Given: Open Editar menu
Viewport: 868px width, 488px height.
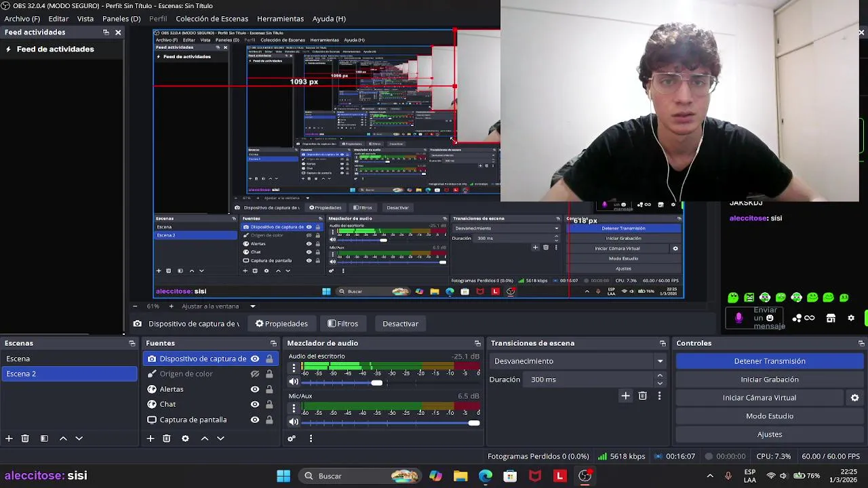Looking at the screenshot, I should pos(58,18).
